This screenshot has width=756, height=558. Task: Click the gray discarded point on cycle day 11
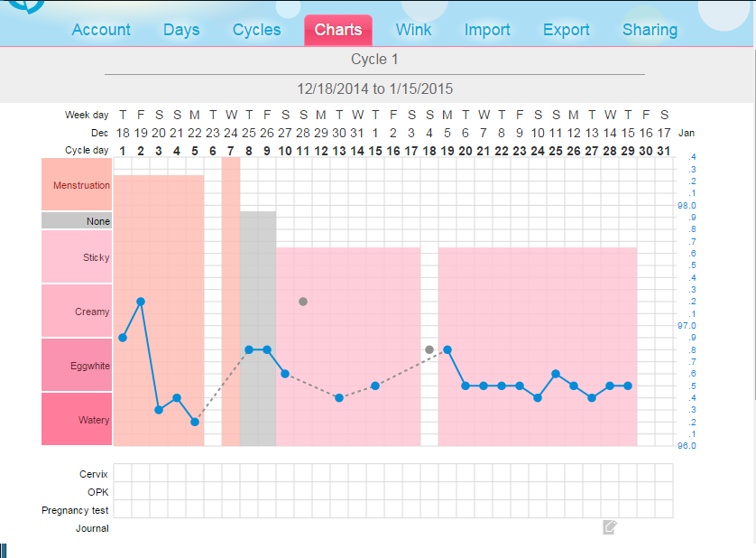[303, 302]
